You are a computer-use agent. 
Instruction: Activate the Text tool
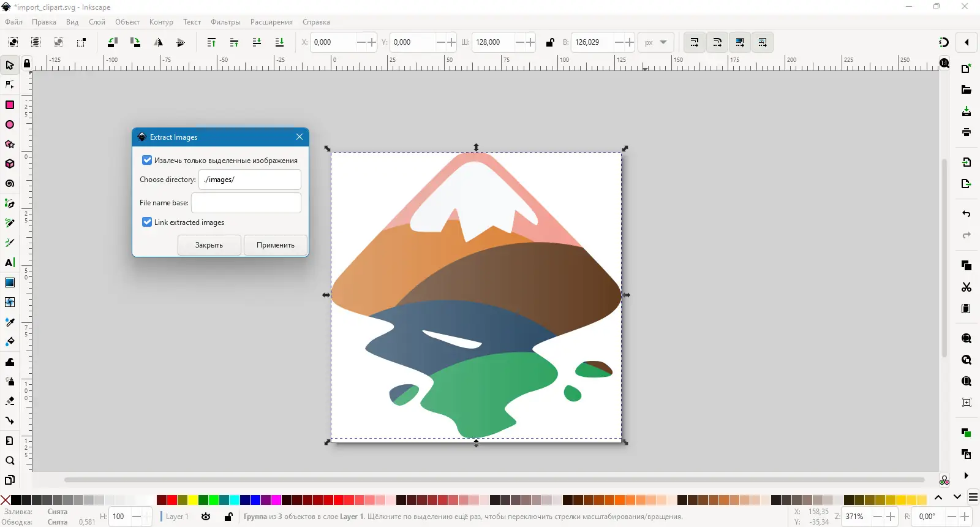[x=10, y=263]
